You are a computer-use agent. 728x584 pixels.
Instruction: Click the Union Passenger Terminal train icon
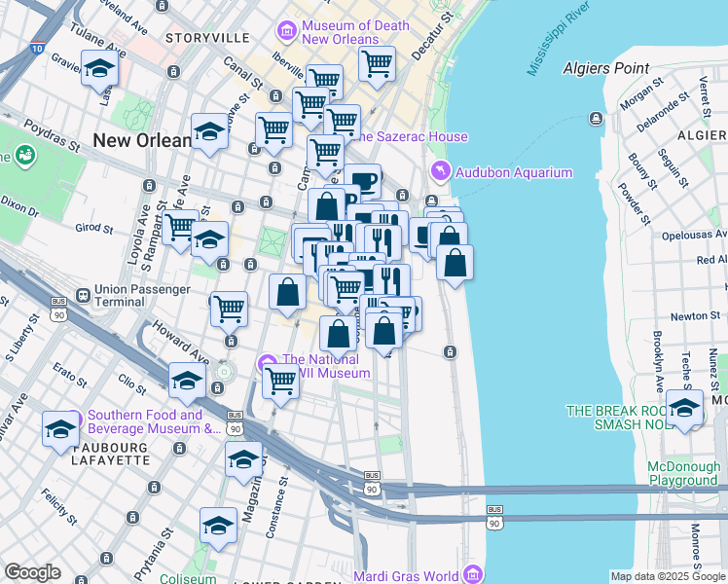click(x=83, y=295)
